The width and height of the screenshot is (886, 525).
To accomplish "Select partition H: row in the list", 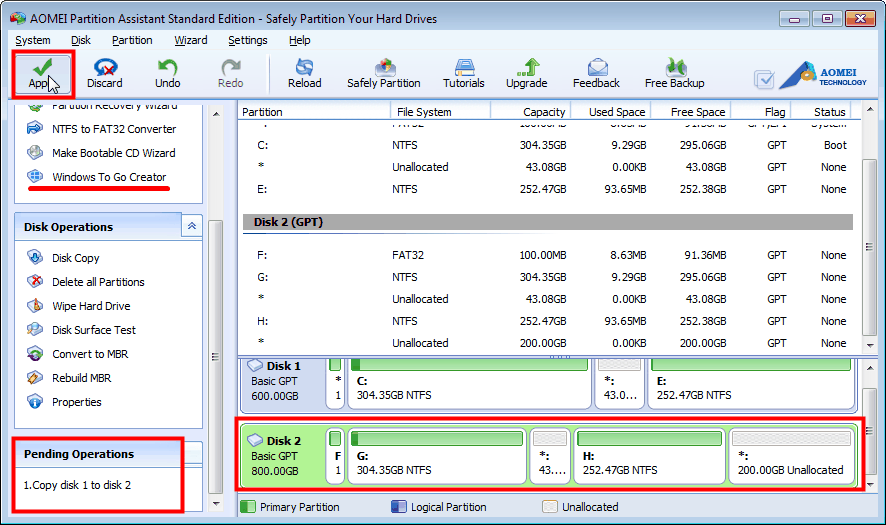I will coord(548,321).
